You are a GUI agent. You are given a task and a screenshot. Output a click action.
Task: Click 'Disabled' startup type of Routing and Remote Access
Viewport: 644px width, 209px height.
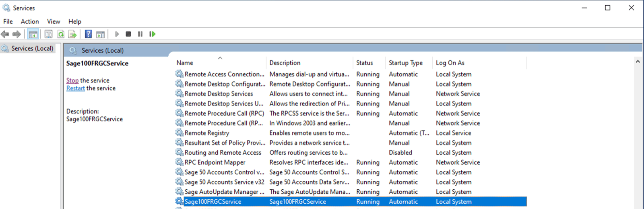[400, 152]
